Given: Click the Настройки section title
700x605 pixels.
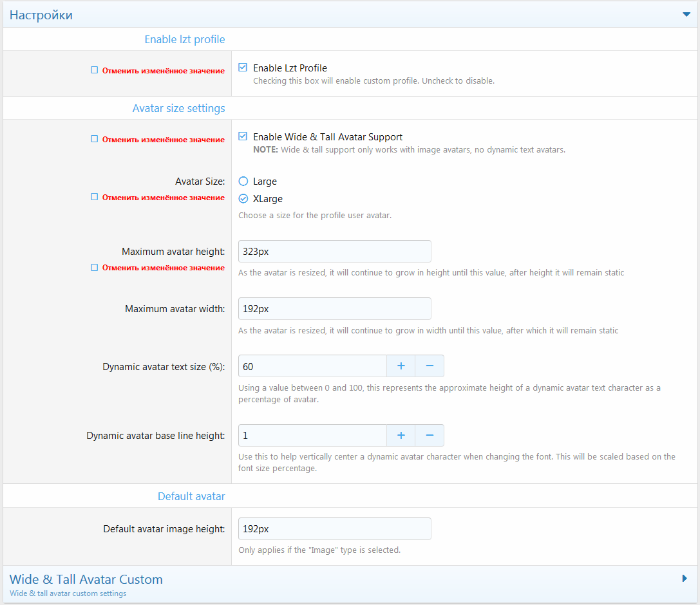Looking at the screenshot, I should tap(41, 15).
